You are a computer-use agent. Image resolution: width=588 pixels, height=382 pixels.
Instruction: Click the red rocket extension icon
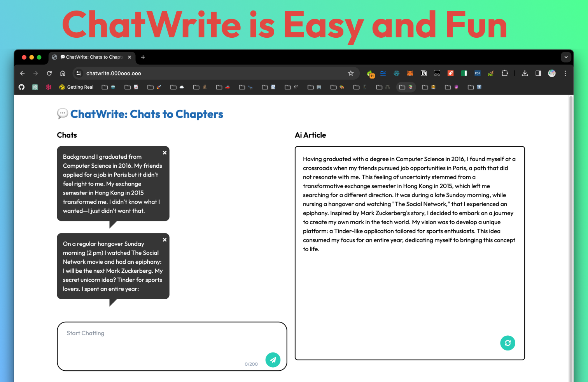point(450,73)
